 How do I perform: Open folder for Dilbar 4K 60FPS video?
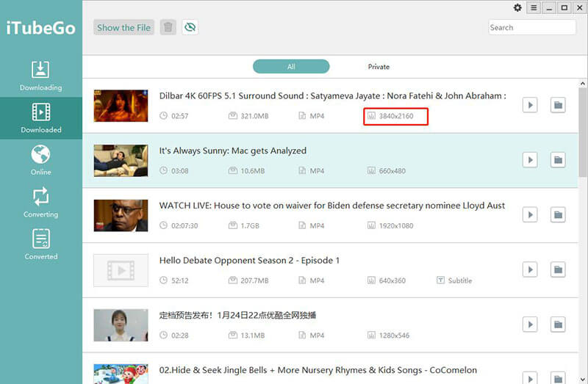[558, 105]
